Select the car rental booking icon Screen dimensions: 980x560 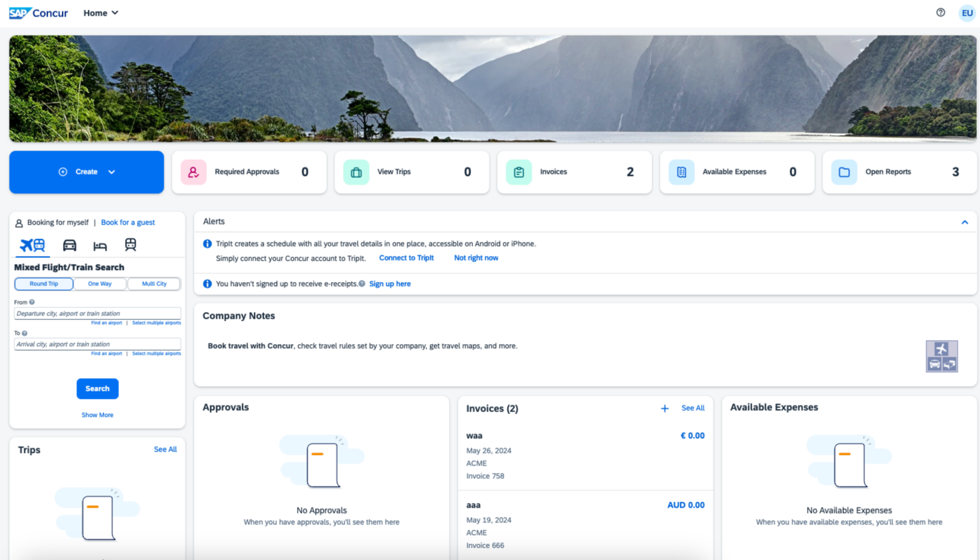(70, 245)
